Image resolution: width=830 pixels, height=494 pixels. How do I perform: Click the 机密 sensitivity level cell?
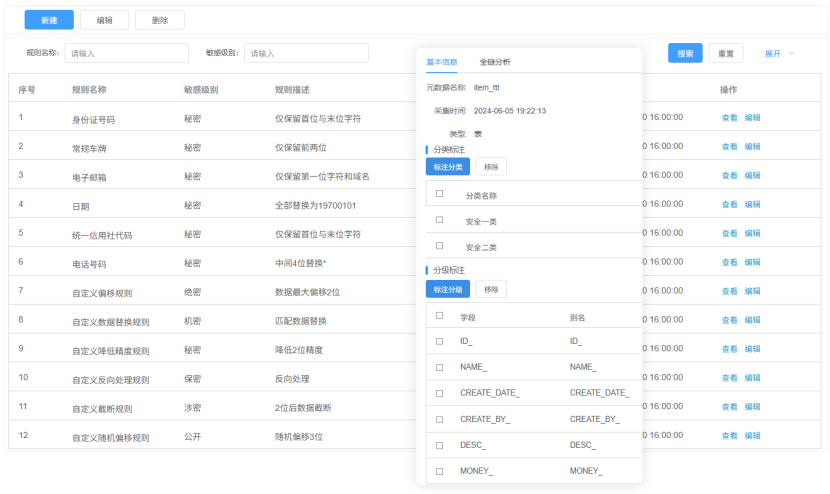click(192, 321)
